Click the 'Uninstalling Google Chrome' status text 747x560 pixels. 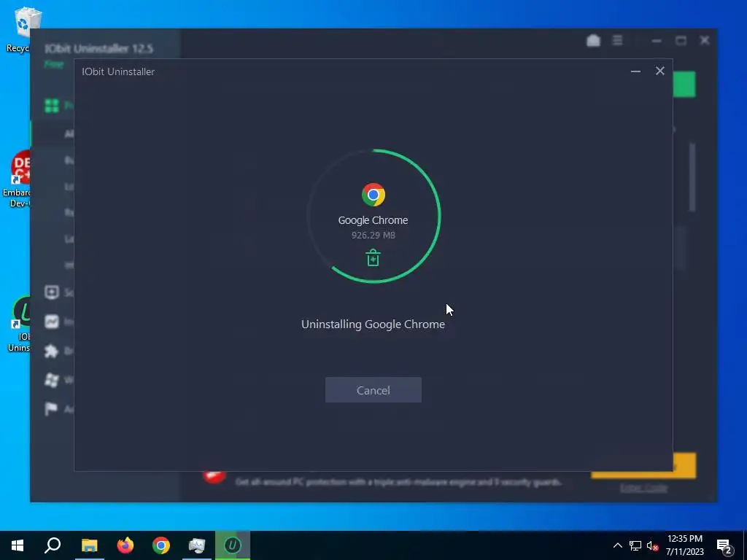[x=373, y=324]
